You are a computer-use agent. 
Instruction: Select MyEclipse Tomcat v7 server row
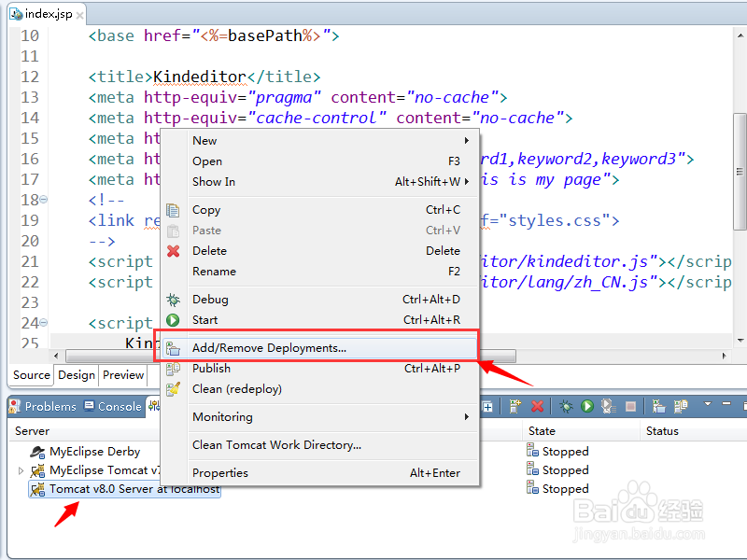pos(95,470)
